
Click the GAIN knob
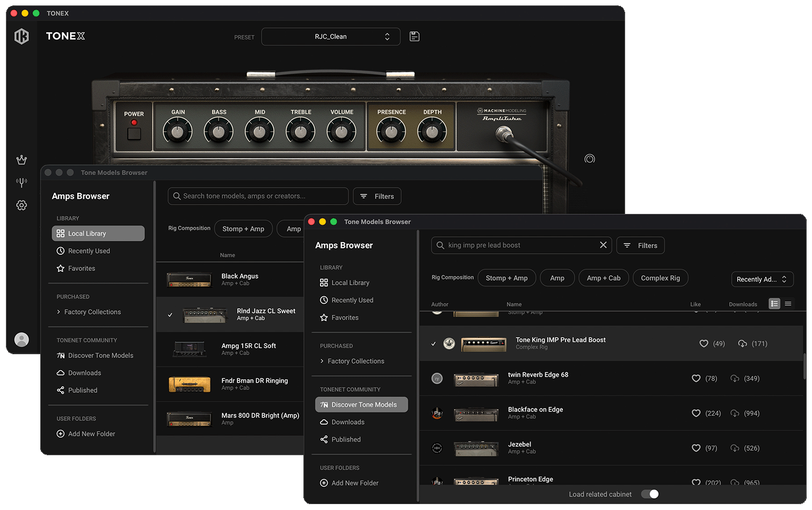(177, 132)
